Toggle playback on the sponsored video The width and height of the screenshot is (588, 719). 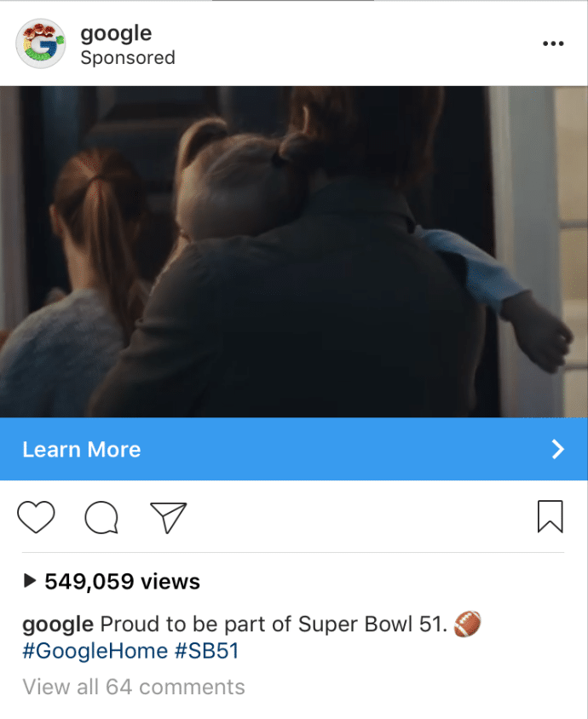click(x=293, y=252)
